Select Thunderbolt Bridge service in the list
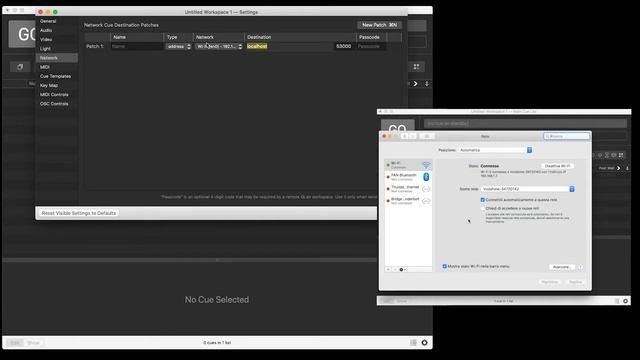640x360 pixels. (x=408, y=201)
